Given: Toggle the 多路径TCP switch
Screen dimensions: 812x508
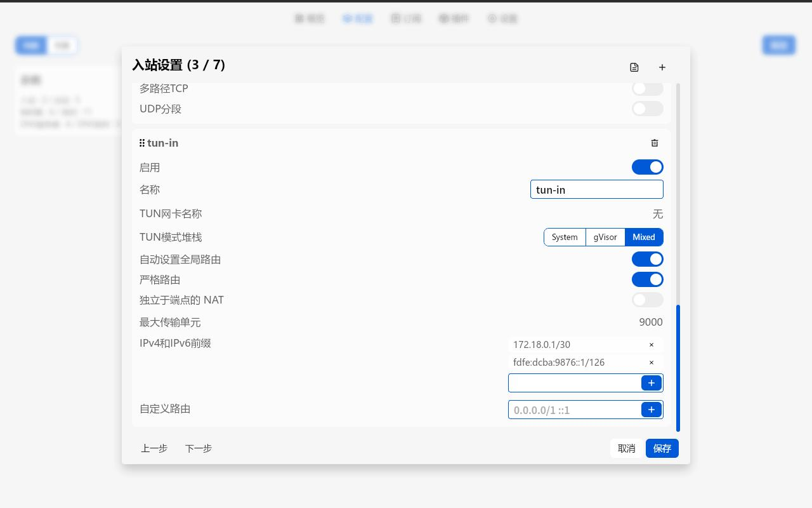Looking at the screenshot, I should (x=648, y=88).
